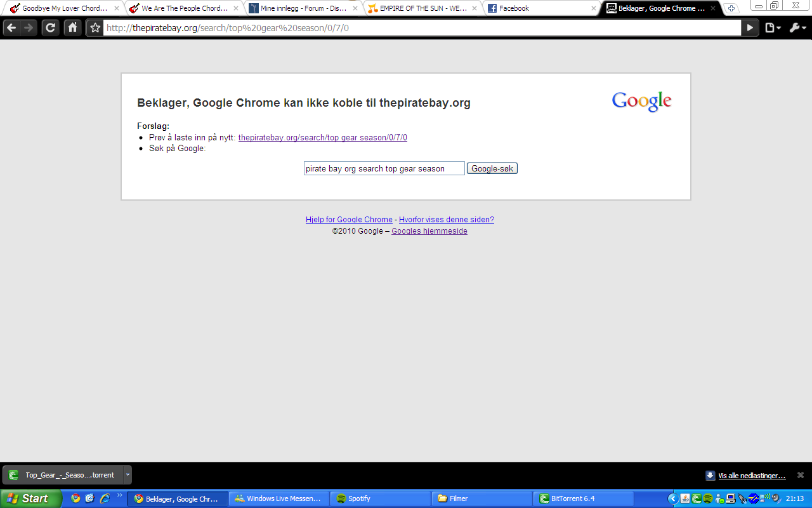Switch to Windows Live Messenger taskbar button
This screenshot has height=508, width=812.
pos(279,498)
